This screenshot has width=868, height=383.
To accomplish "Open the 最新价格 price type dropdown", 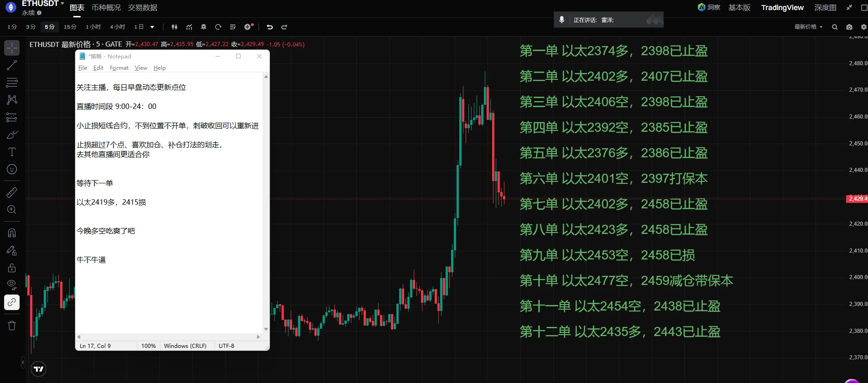I will pyautogui.click(x=808, y=27).
